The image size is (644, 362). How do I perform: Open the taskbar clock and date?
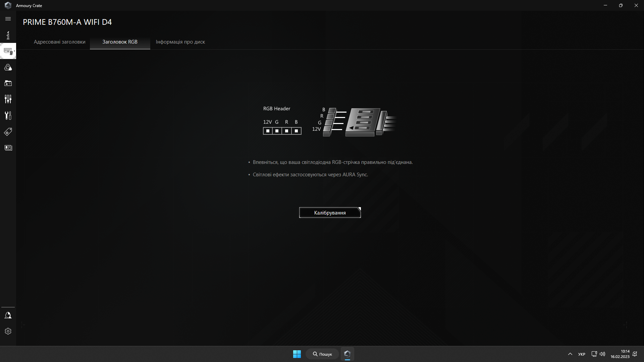coord(620,354)
